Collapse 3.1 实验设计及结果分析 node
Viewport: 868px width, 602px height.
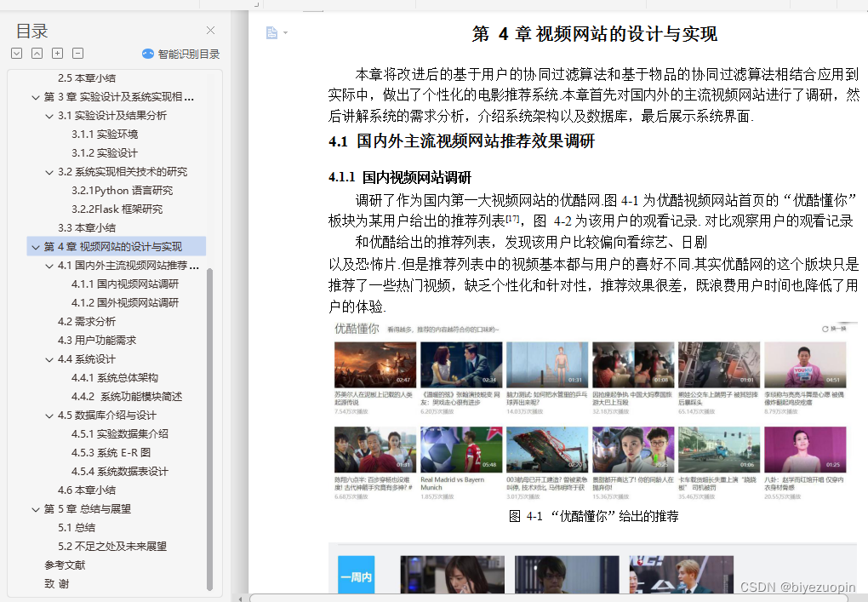click(49, 117)
